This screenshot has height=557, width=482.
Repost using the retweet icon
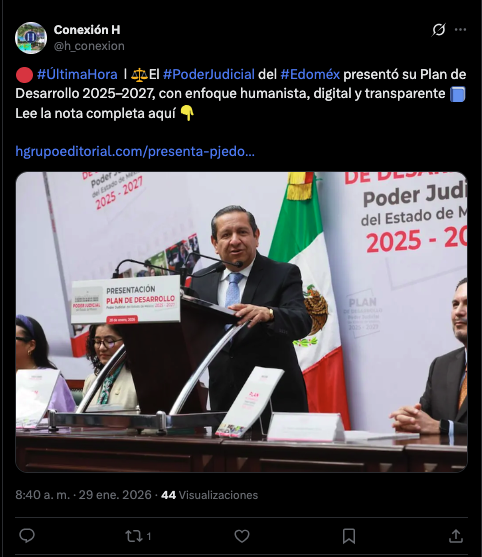[134, 536]
